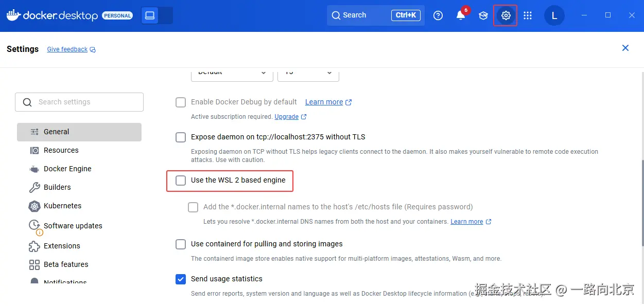Click the Builders wrench icon
Viewport: 644px width, 306px height.
click(34, 188)
